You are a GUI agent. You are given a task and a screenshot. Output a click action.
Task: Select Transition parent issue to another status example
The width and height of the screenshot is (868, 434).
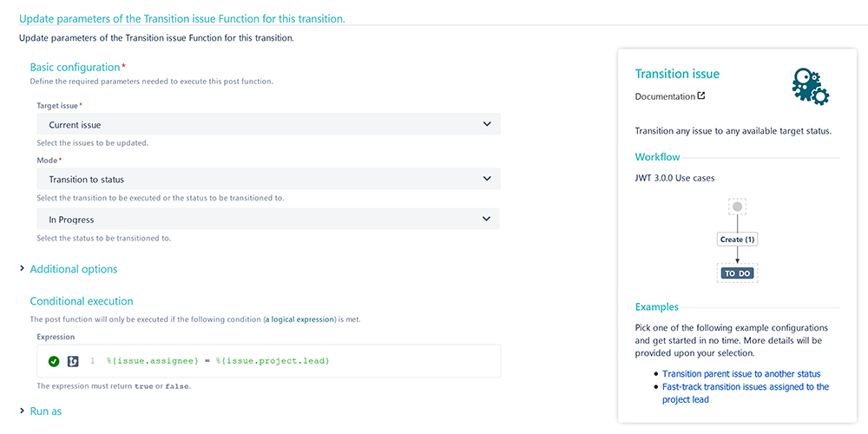(x=741, y=373)
